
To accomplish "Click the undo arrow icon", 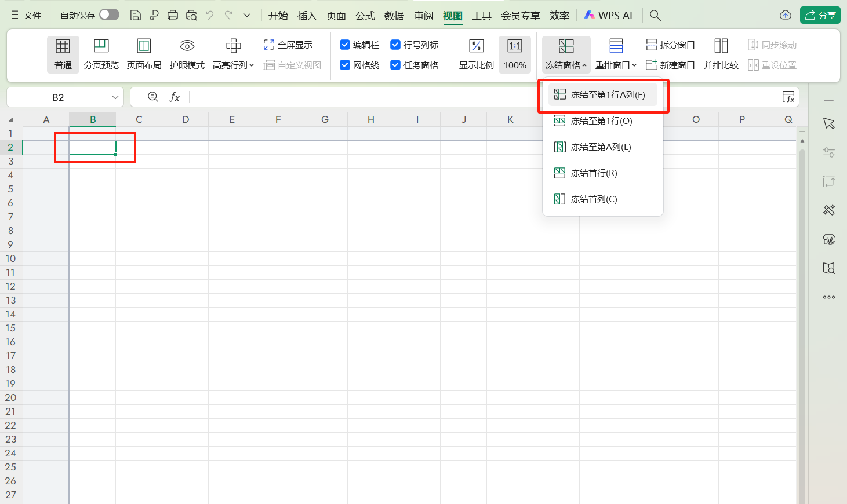I will (x=210, y=15).
